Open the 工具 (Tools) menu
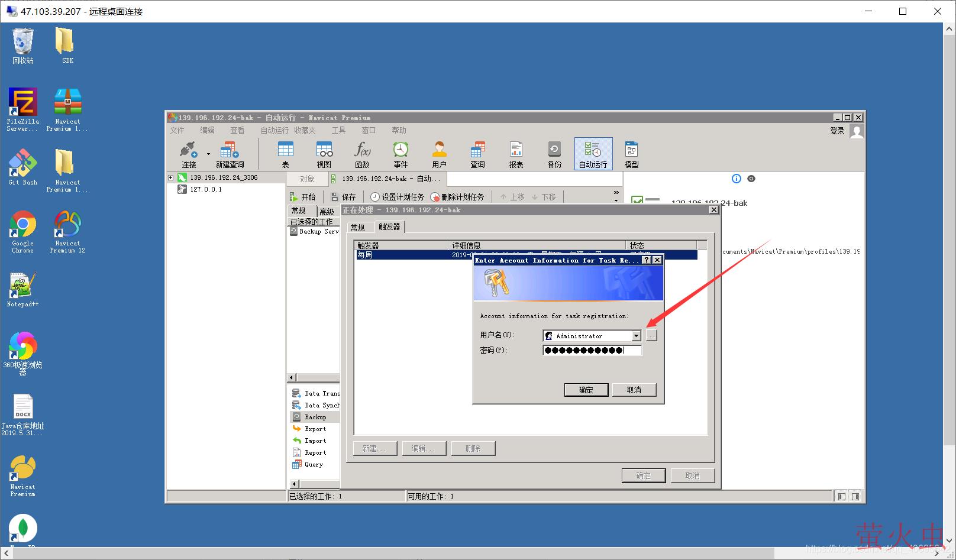The width and height of the screenshot is (956, 560). (x=338, y=130)
